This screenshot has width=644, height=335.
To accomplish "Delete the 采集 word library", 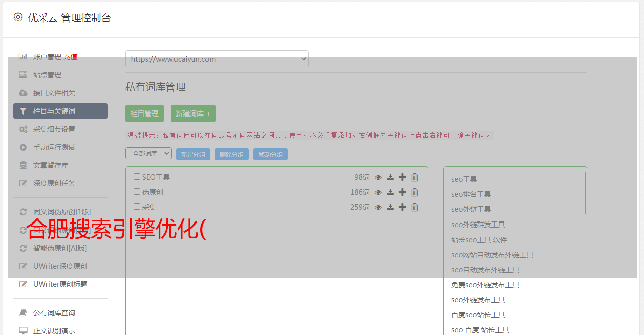I will click(415, 207).
